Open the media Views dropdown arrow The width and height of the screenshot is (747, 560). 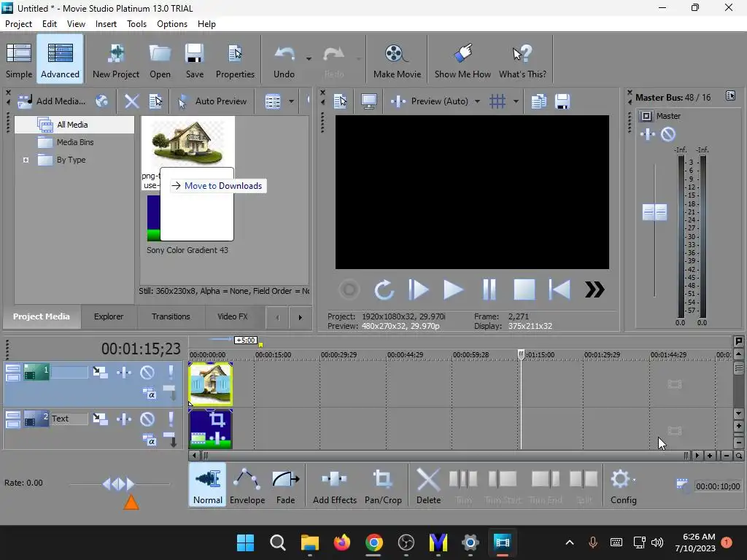pos(291,101)
